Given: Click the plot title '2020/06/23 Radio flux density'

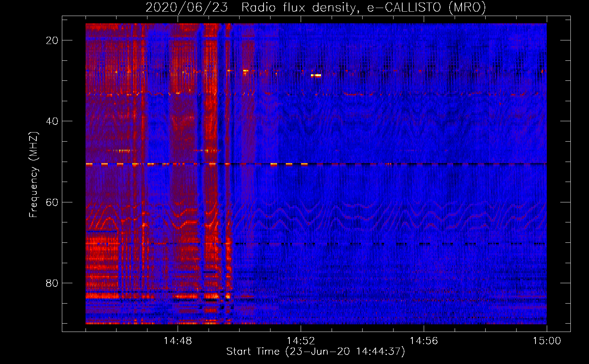Looking at the screenshot, I should 316,7.
